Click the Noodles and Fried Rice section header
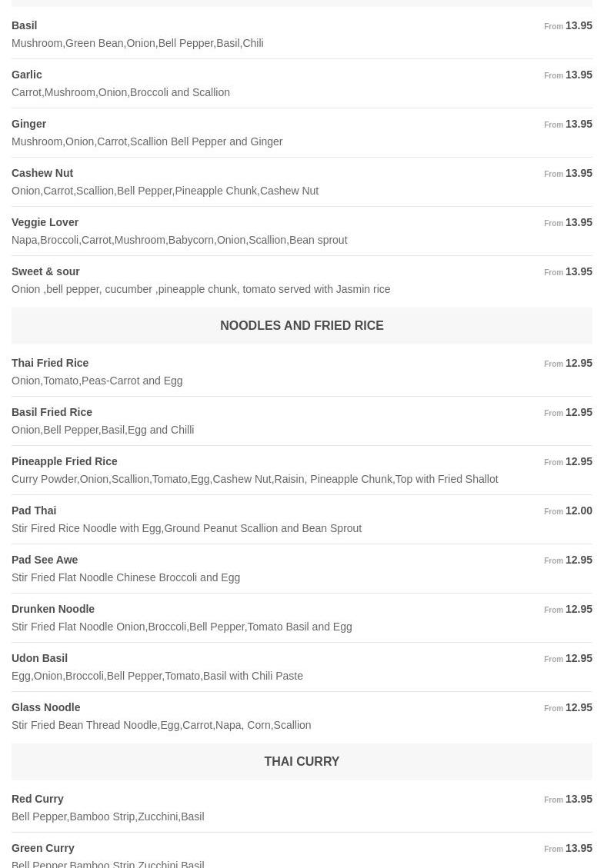The height and width of the screenshot is (868, 604). click(x=302, y=325)
